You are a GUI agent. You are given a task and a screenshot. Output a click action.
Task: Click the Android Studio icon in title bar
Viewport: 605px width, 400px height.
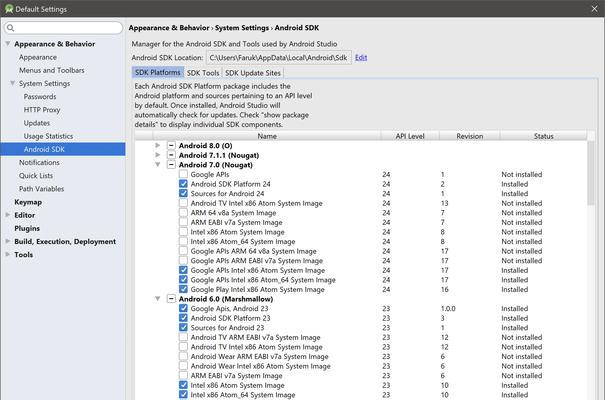(8, 8)
